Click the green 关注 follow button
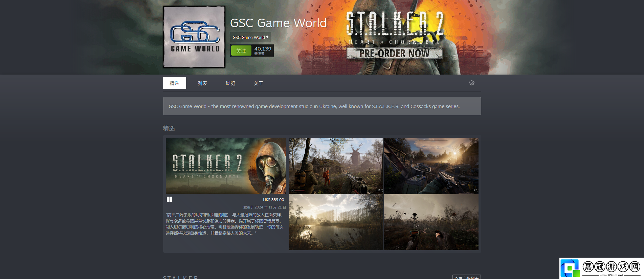 [x=241, y=51]
